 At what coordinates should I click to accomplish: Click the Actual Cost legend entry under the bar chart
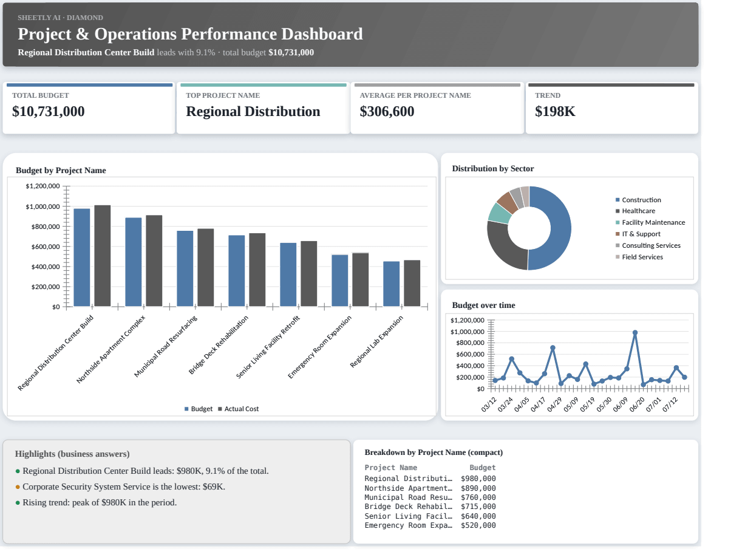238,409
